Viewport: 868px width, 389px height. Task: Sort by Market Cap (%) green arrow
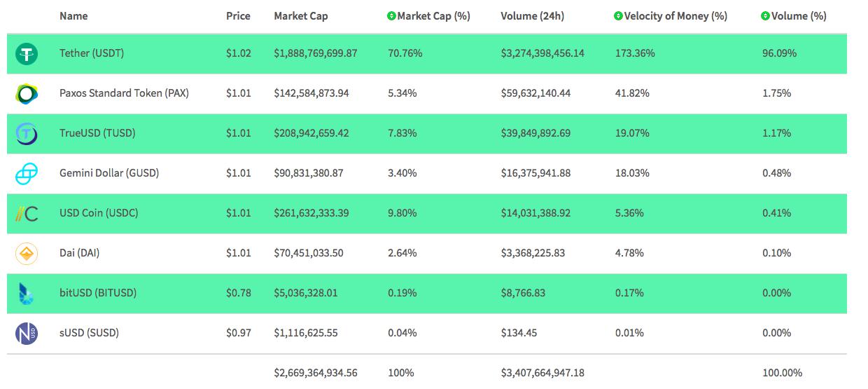(x=391, y=16)
